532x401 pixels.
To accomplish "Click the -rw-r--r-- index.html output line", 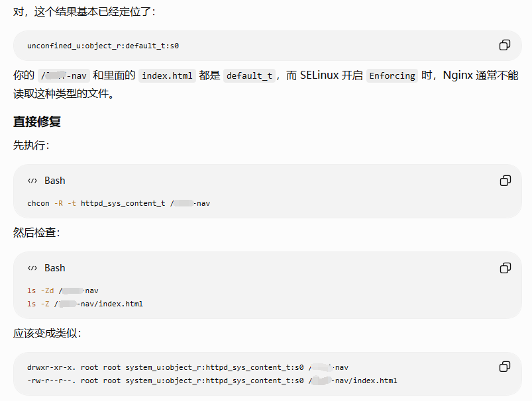I will click(x=212, y=380).
